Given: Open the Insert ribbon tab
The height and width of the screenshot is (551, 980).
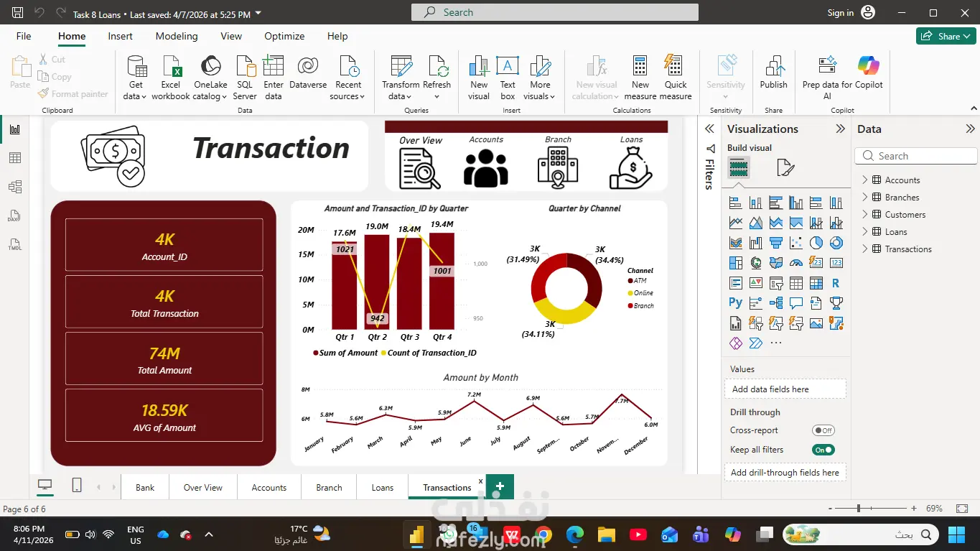Looking at the screenshot, I should click(x=120, y=36).
